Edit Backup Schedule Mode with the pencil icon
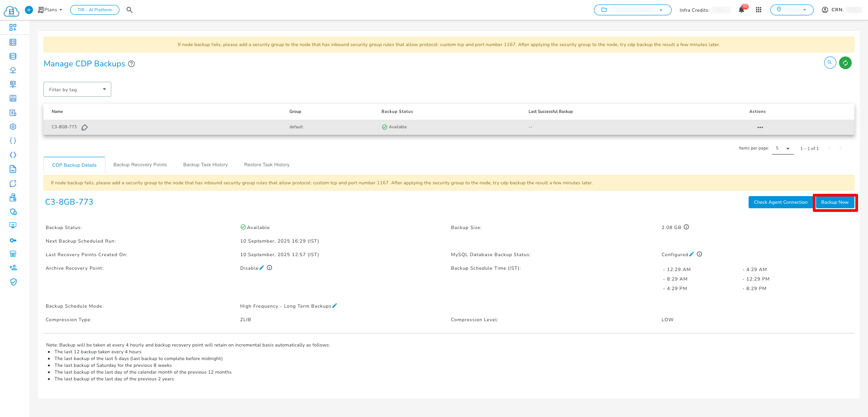Viewport: 868px width, 417px height. click(335, 305)
